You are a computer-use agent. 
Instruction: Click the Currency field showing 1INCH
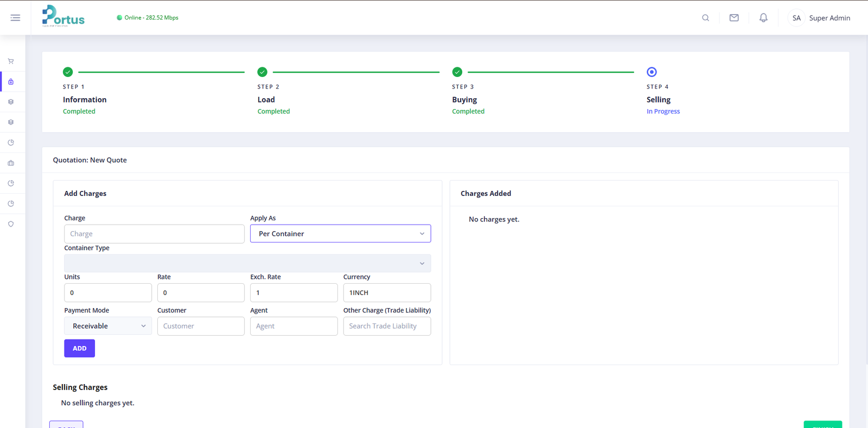point(387,293)
